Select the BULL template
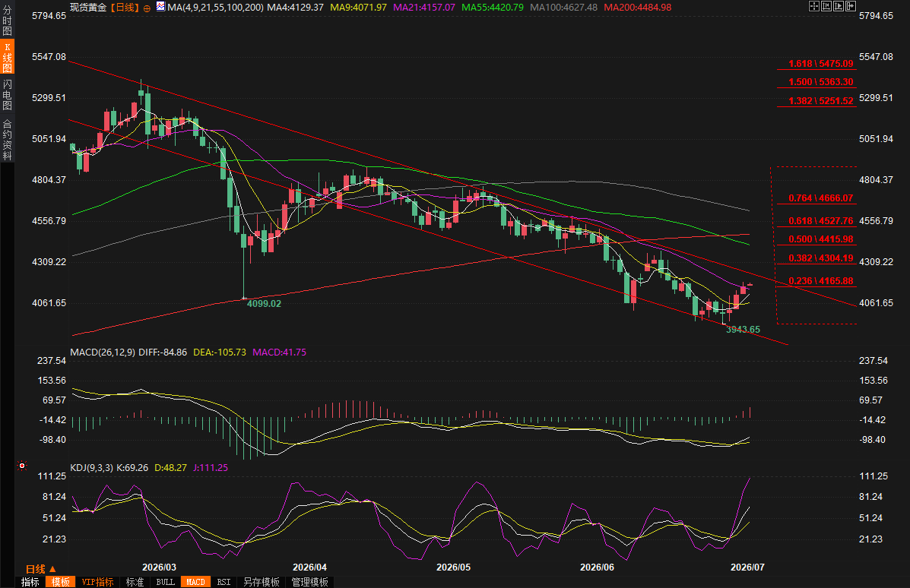 166,582
